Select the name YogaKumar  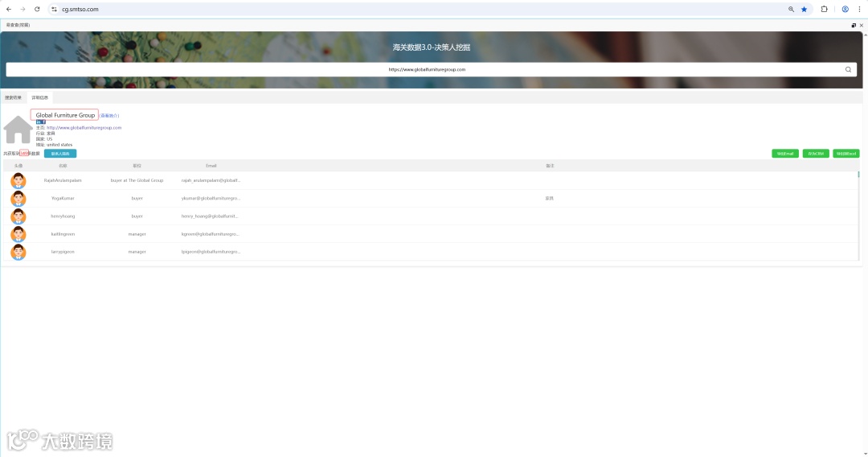coord(63,198)
